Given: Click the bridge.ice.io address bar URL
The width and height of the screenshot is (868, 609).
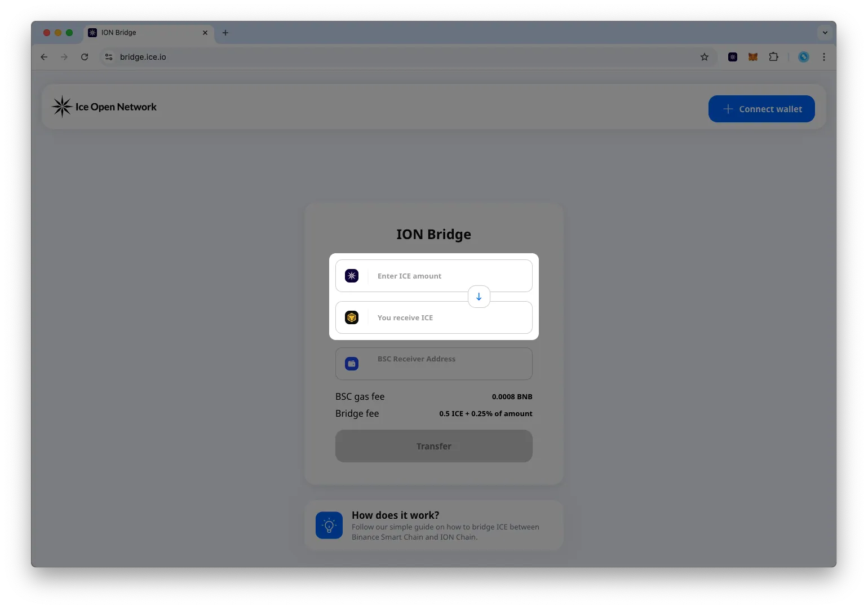Looking at the screenshot, I should 143,57.
